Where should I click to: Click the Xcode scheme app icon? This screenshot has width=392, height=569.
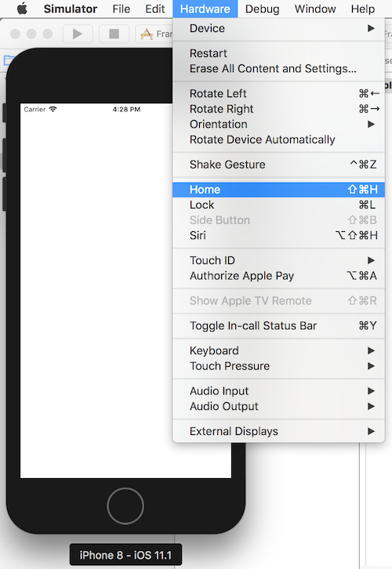point(147,34)
